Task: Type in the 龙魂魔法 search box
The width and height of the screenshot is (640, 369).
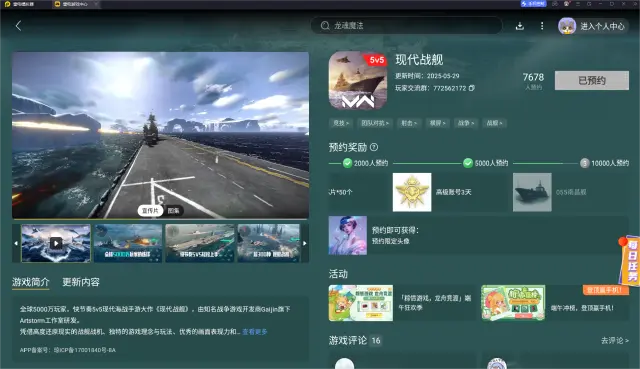Action: [406, 26]
